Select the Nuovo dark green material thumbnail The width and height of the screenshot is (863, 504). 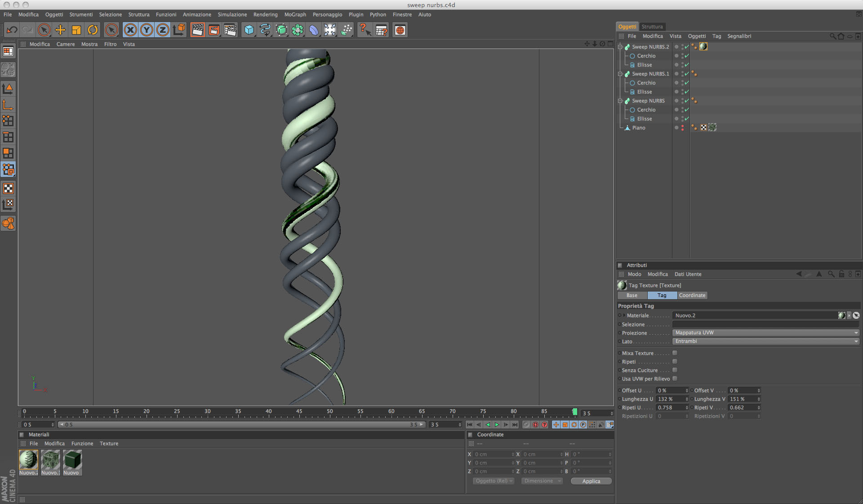pyautogui.click(x=72, y=460)
